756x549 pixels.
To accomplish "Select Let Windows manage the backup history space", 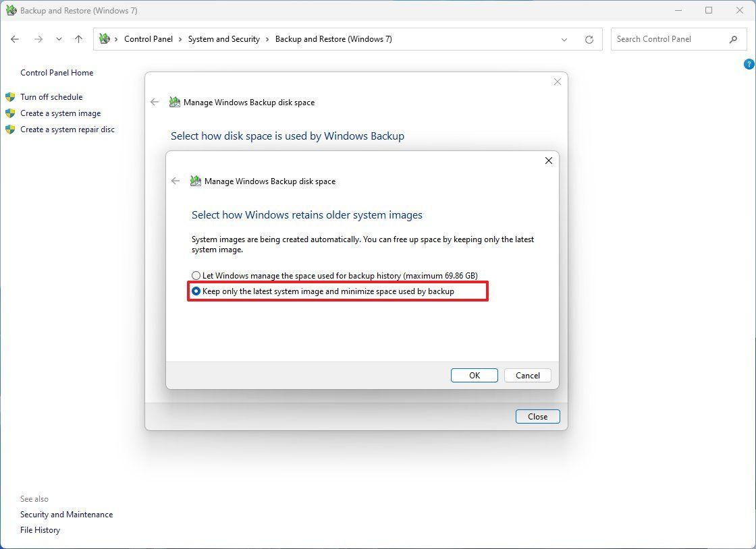I will (196, 275).
